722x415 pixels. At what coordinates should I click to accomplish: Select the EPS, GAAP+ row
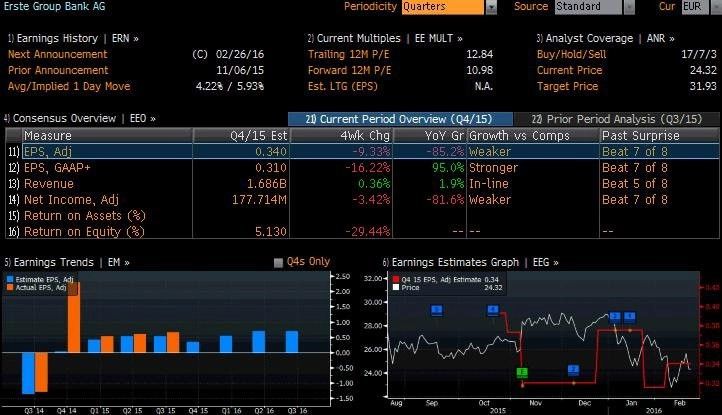tap(362, 168)
